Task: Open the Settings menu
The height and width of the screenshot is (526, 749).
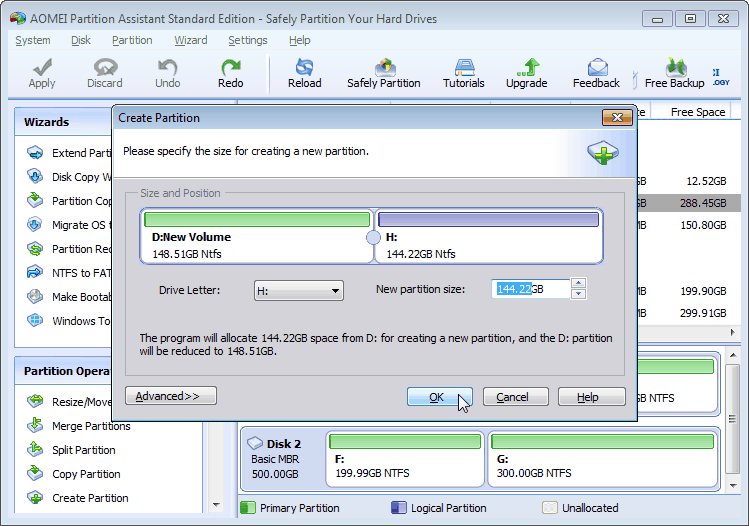Action: point(247,41)
